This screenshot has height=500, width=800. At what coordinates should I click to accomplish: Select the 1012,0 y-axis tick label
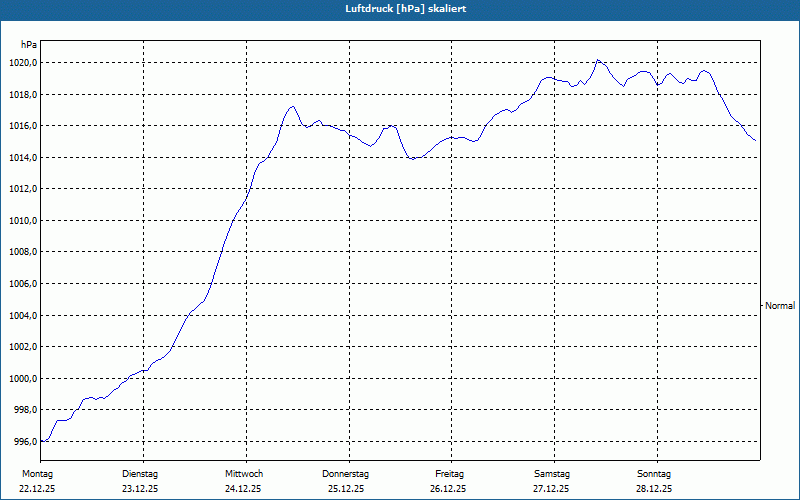tap(22, 189)
